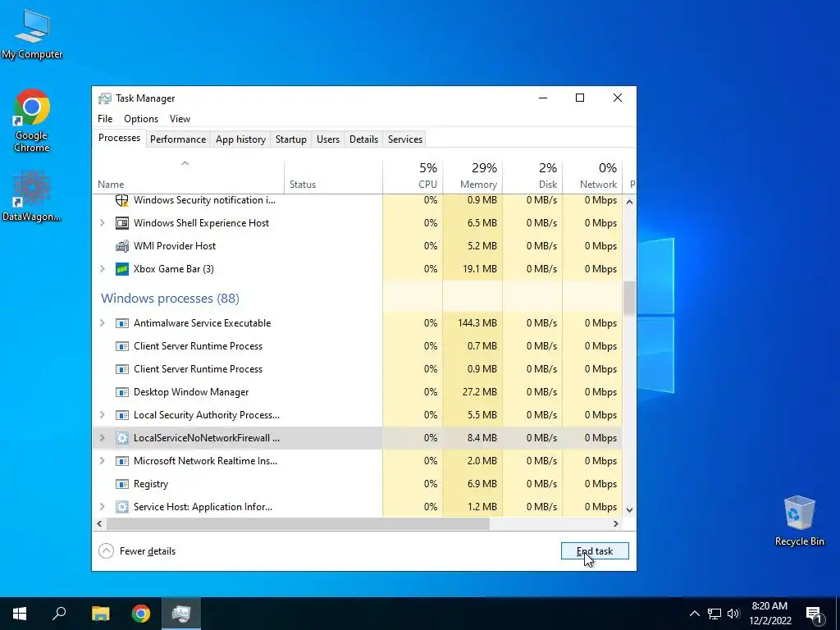This screenshot has height=630, width=840.
Task: Click the vertical scrollbar up arrow
Action: click(x=629, y=202)
